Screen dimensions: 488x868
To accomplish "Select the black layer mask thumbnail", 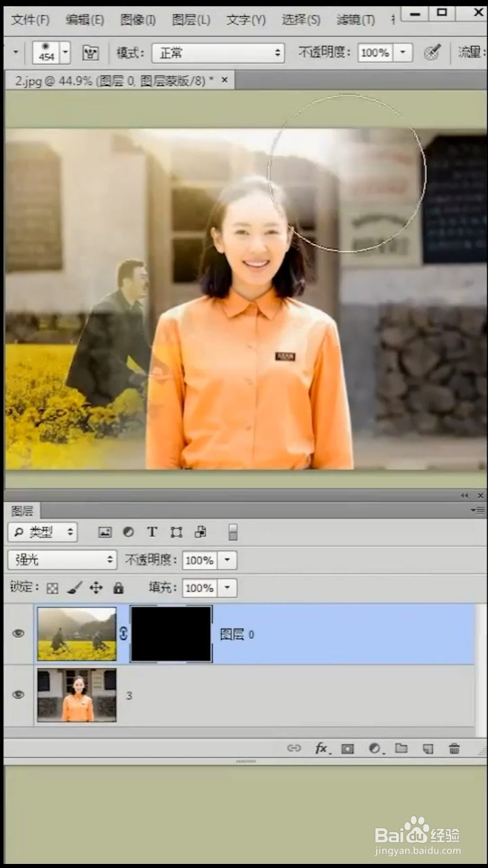I will tap(171, 634).
